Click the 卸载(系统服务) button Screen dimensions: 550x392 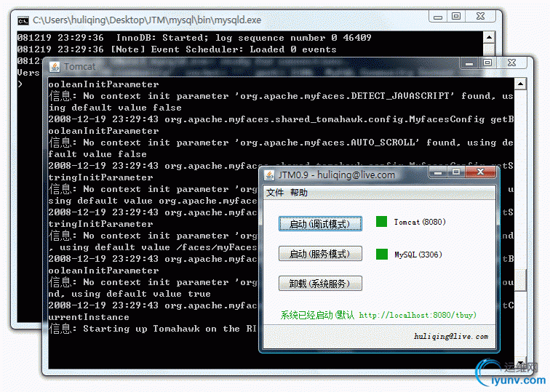pos(320,284)
